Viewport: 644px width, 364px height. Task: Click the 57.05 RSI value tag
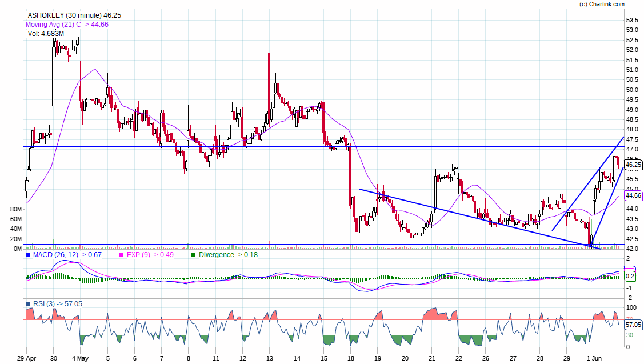pyautogui.click(x=633, y=325)
